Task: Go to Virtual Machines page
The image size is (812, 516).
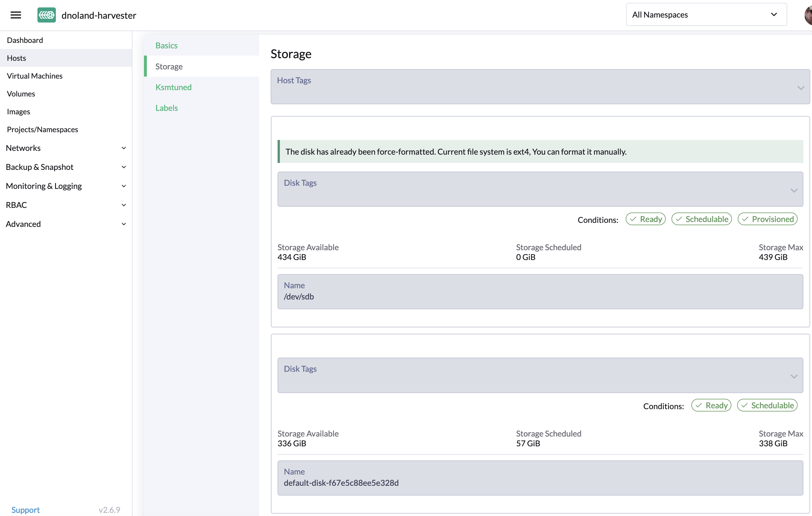Action: click(x=35, y=76)
